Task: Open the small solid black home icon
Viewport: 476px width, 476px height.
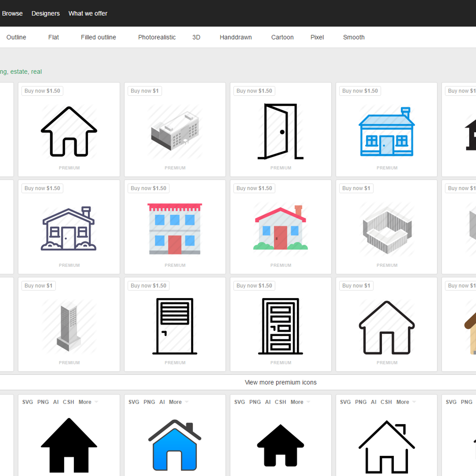Action: pos(281,445)
